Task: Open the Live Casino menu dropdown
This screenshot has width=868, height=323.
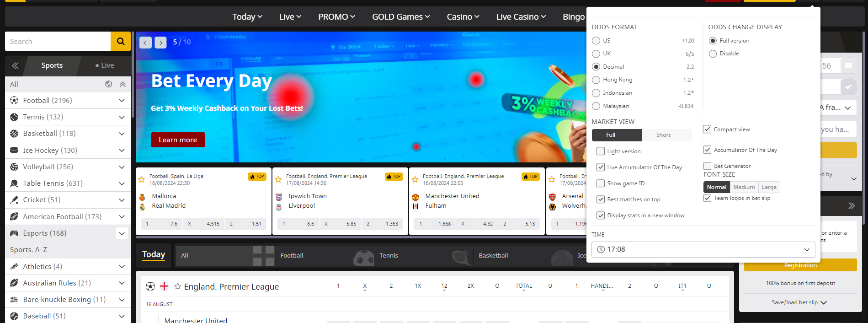Action: pyautogui.click(x=521, y=17)
